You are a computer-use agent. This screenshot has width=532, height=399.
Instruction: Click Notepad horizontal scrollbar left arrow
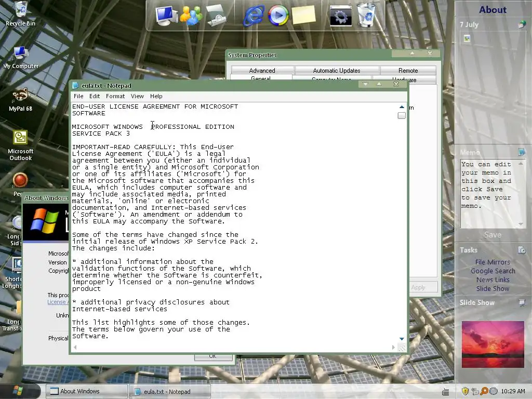[75, 347]
